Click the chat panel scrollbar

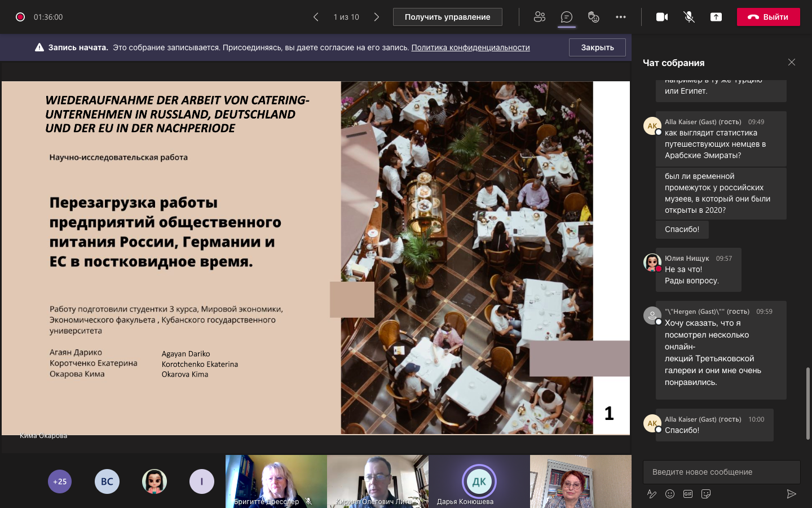coord(807,403)
